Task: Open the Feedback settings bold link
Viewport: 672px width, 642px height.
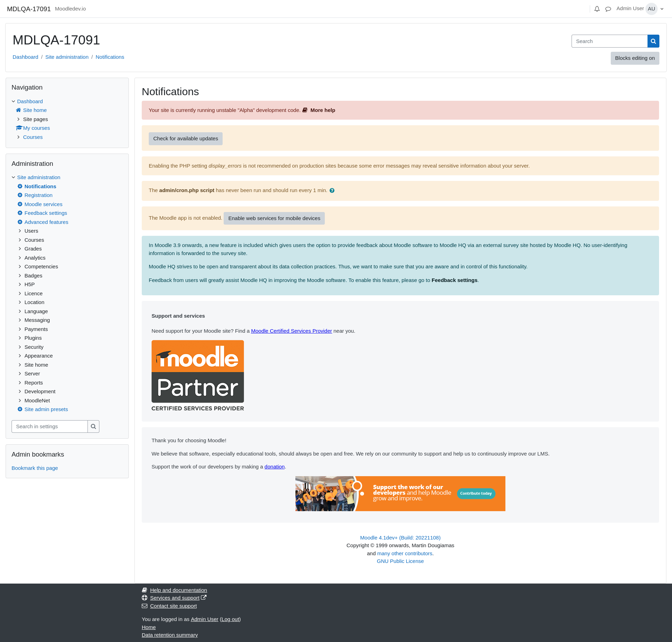Action: [454, 280]
